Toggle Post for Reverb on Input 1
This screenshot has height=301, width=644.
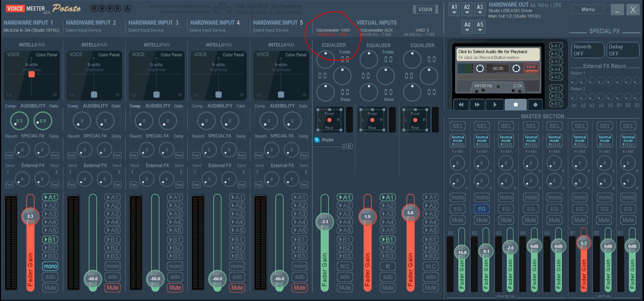tap(9, 155)
